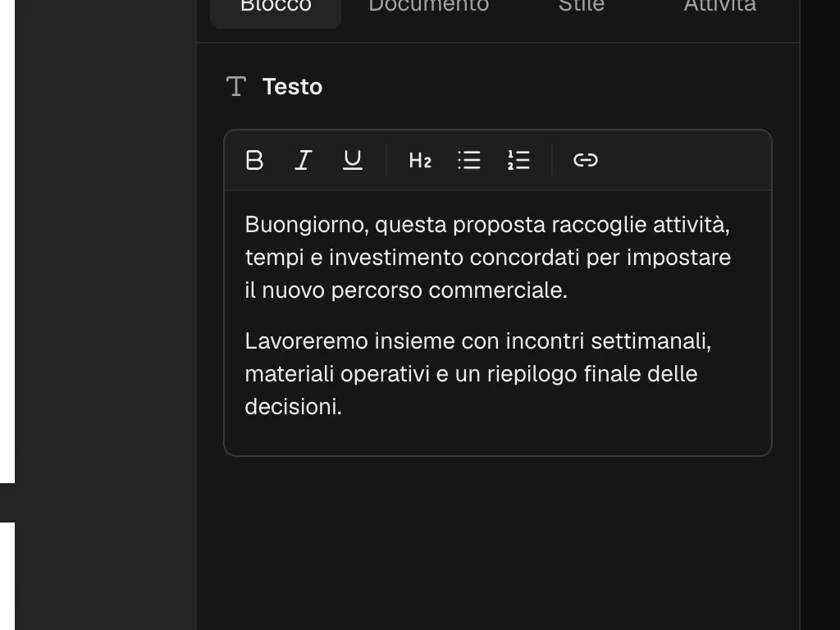
Task: Place the cursor in the 'Buongiorno, questa proposta' paragraph
Action: pyautogui.click(x=488, y=257)
